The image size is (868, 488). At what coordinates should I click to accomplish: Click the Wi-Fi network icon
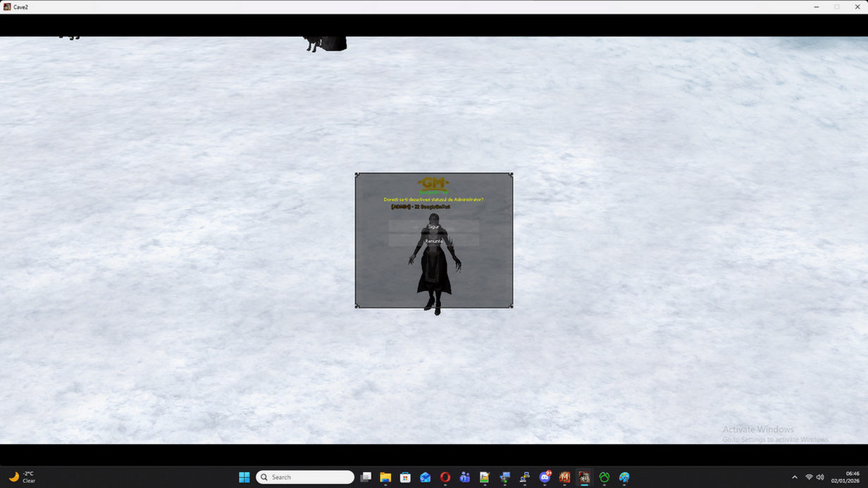point(809,477)
